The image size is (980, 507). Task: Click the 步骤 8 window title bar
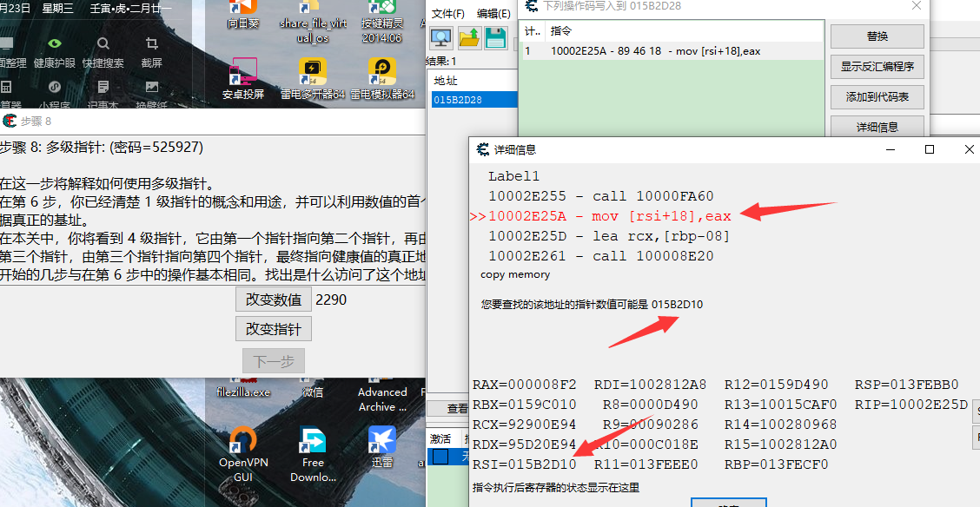click(x=213, y=122)
